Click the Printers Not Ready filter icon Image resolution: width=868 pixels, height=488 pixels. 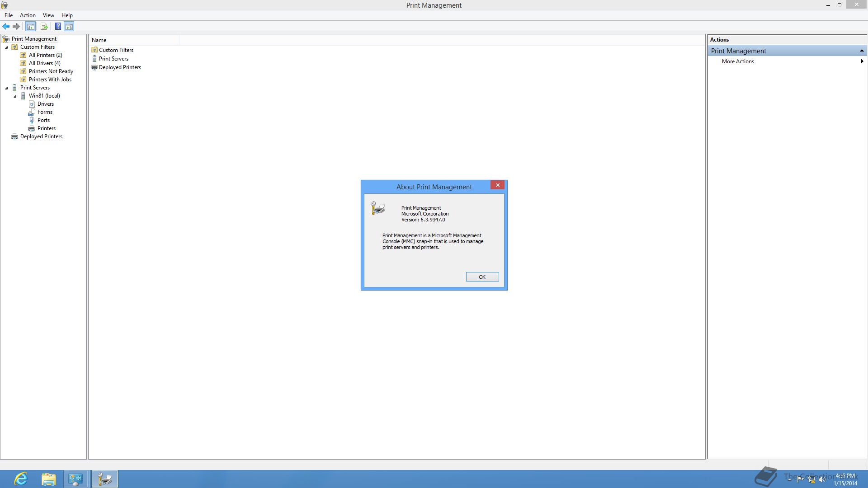click(23, 71)
